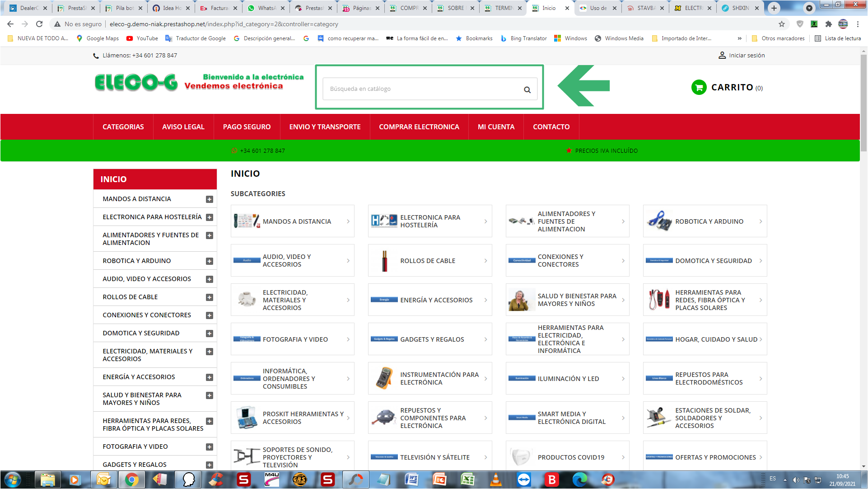Expand ROLLOS DE CABLE sidebar plus
The image size is (868, 489).
pyautogui.click(x=209, y=297)
